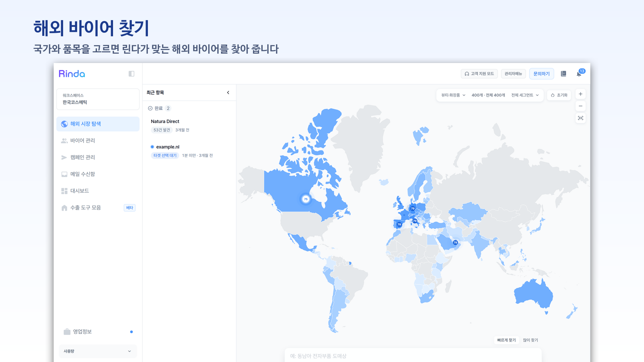
Task: Fit map to screen icon
Action: point(581,118)
